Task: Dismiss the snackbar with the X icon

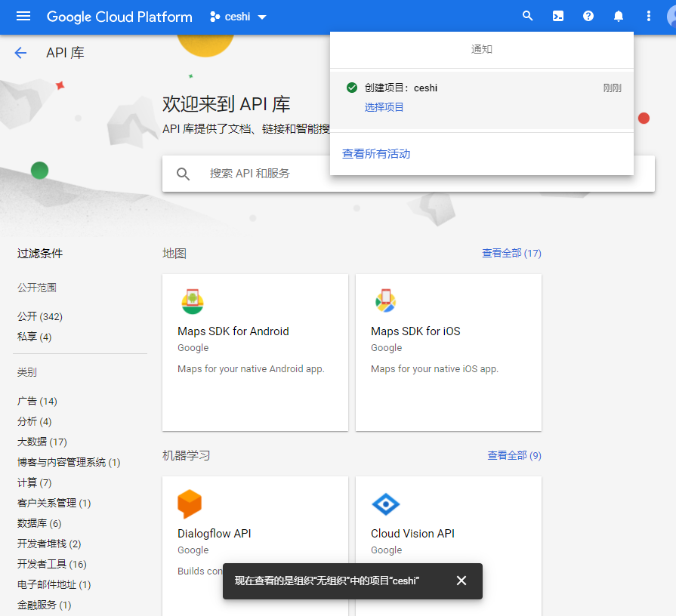Action: tap(461, 581)
